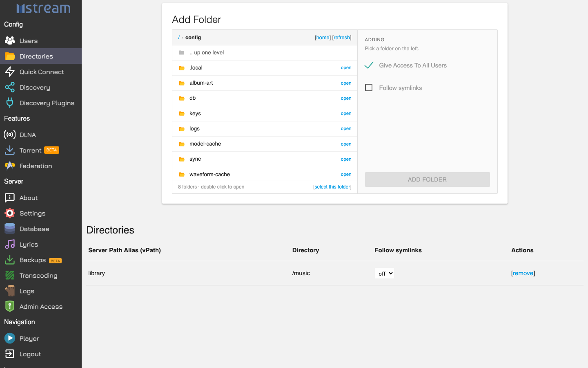This screenshot has width=588, height=368.
Task: Open Discovery Plugins plug icon
Action: (x=10, y=103)
